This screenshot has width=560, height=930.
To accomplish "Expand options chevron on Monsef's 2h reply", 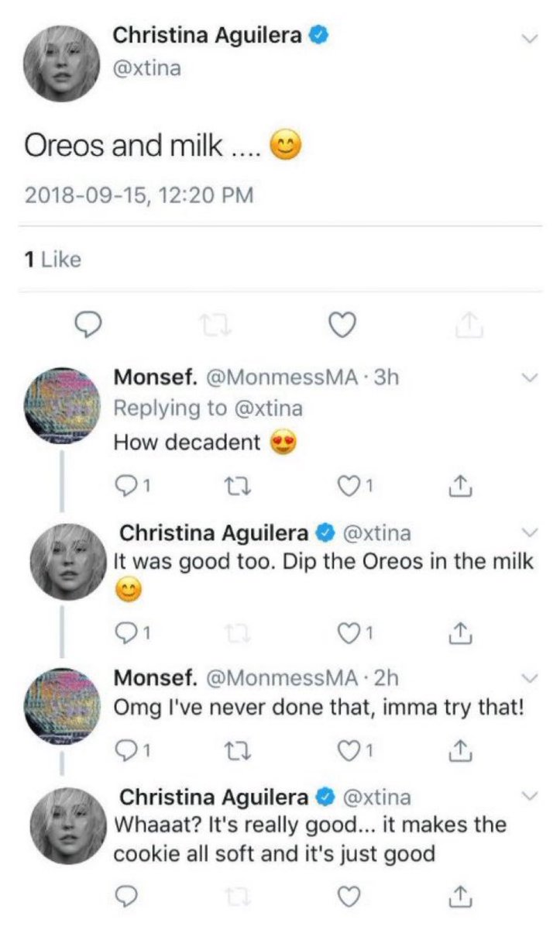I will [530, 677].
